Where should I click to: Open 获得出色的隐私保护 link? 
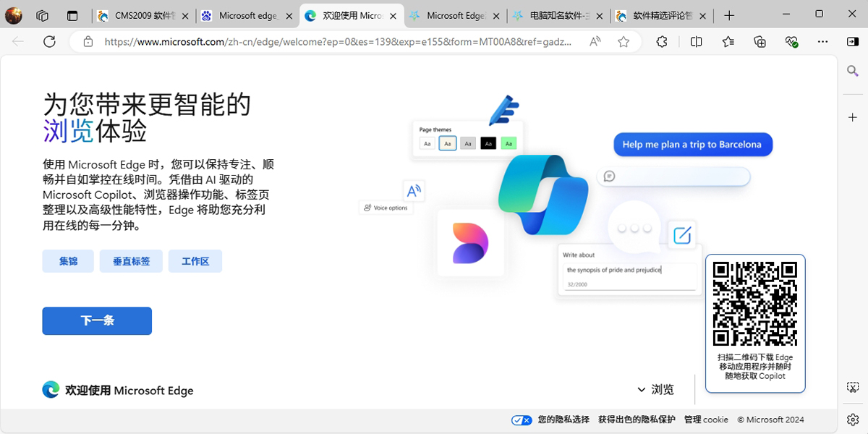tap(637, 420)
